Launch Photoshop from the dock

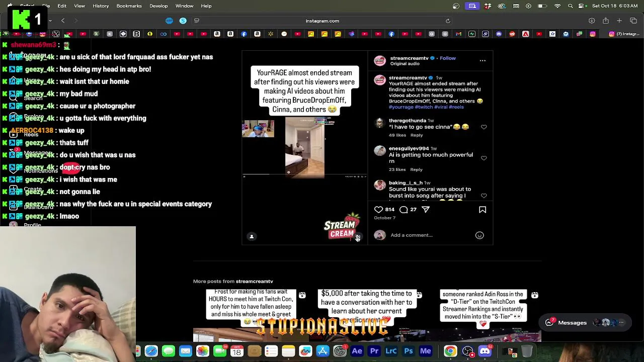coord(409,351)
